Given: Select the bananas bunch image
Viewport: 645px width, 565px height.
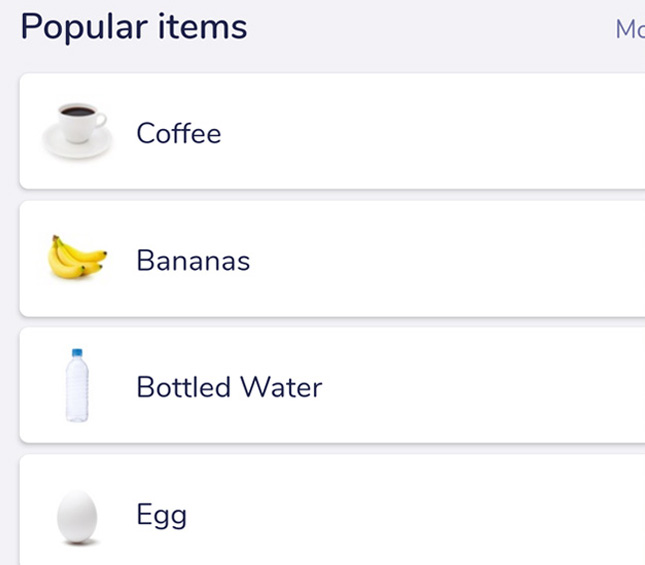Looking at the screenshot, I should 77,257.
